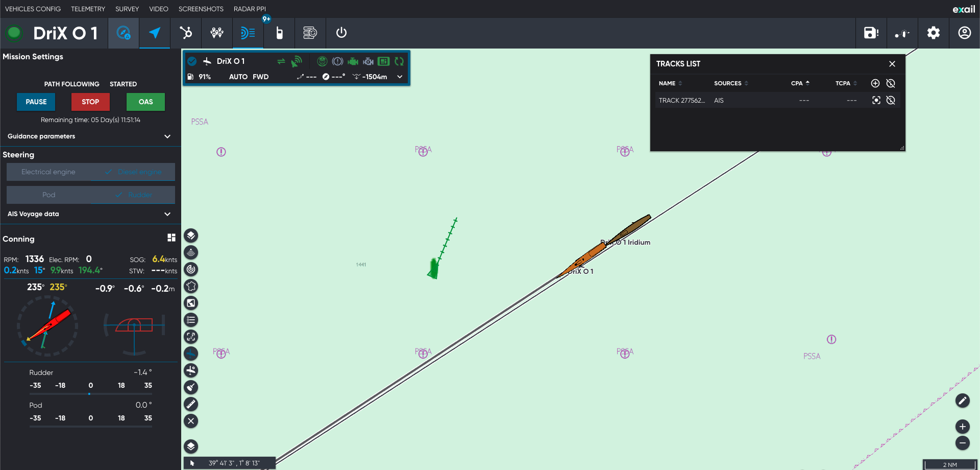Viewport: 980px width, 470px height.
Task: Select the Diesel engine option
Action: point(133,172)
